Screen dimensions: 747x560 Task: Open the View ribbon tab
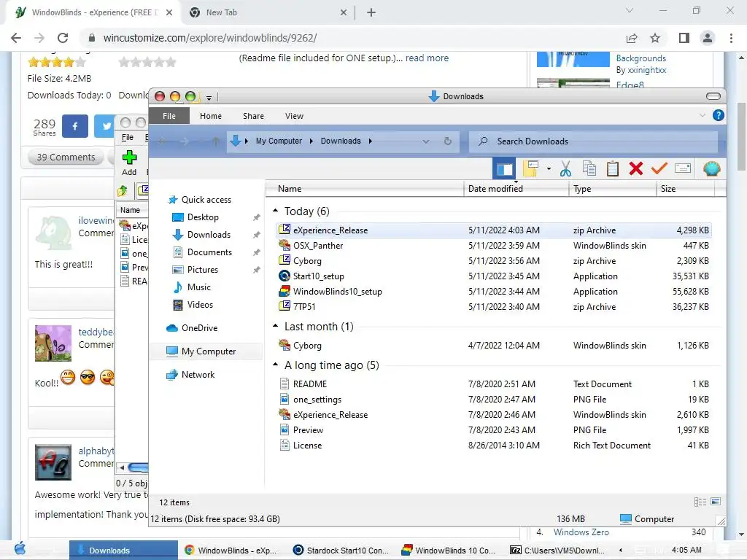294,116
